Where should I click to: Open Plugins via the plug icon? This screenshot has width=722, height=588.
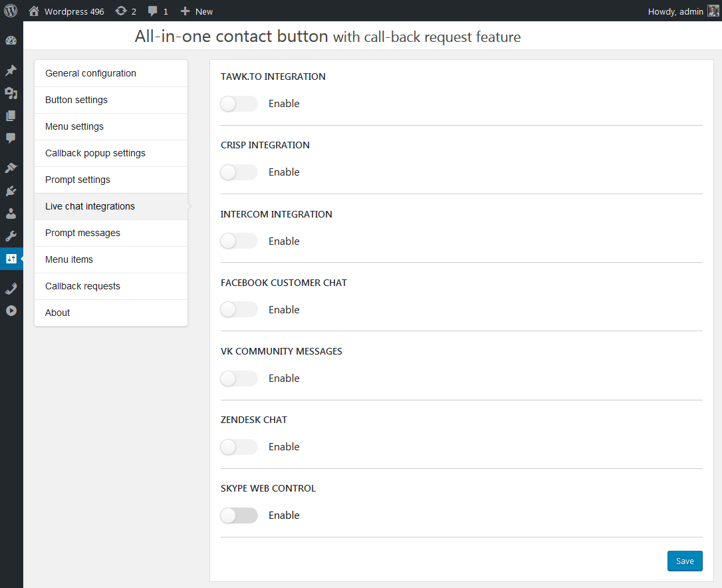pos(11,191)
